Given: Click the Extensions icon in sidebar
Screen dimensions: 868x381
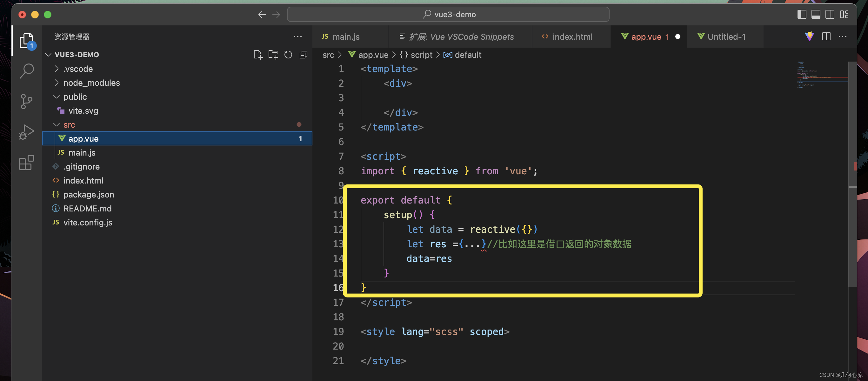Looking at the screenshot, I should point(26,163).
